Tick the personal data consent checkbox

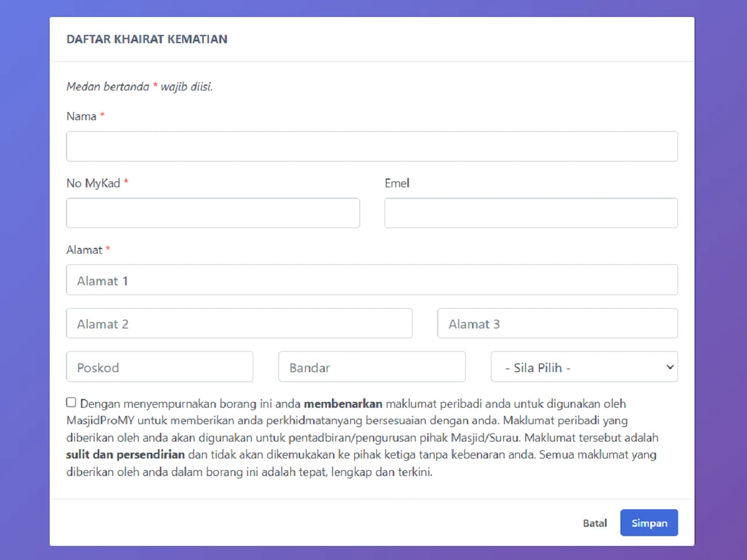[71, 402]
